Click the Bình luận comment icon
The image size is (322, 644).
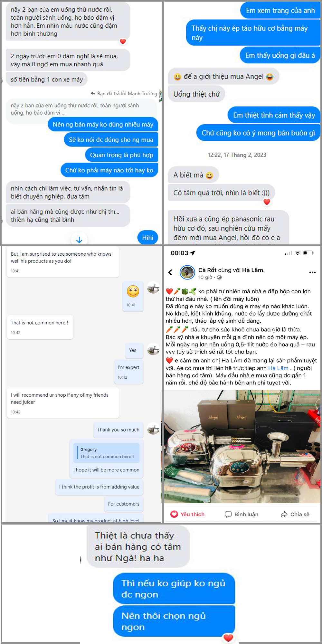tap(228, 514)
